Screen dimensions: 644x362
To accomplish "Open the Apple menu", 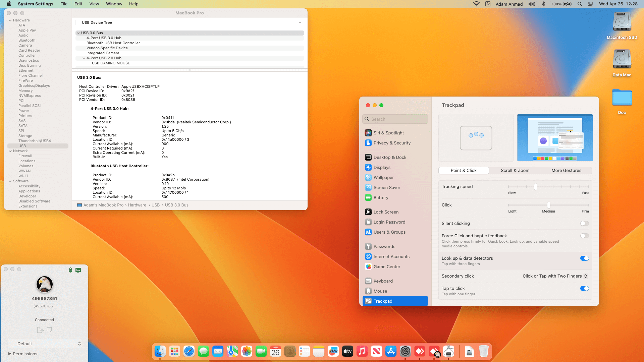I will coord(9,4).
